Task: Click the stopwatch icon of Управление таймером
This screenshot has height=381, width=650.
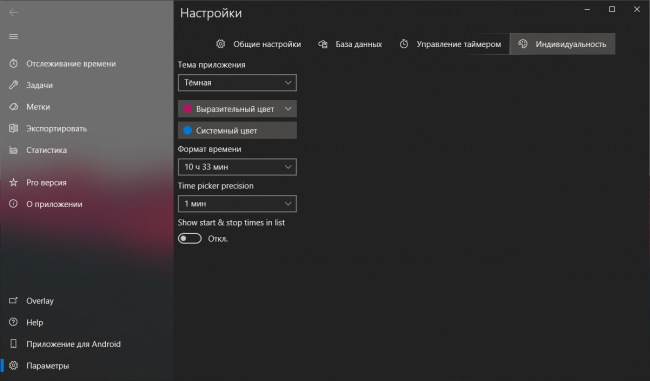Action: [x=404, y=44]
